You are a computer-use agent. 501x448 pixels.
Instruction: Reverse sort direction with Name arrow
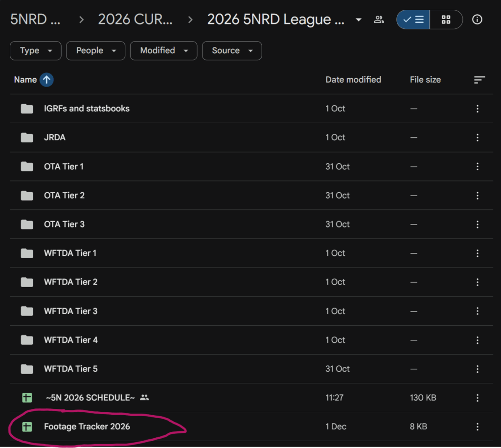coord(46,80)
